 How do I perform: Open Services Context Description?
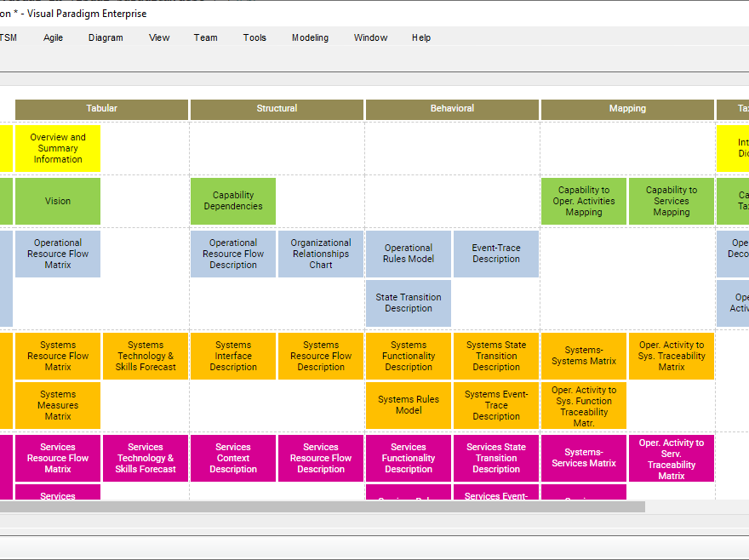pyautogui.click(x=233, y=458)
